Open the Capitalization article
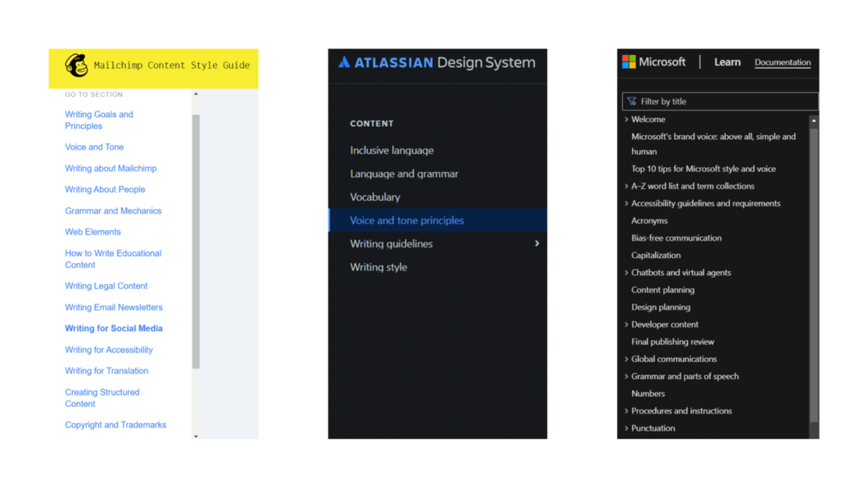 click(x=656, y=255)
